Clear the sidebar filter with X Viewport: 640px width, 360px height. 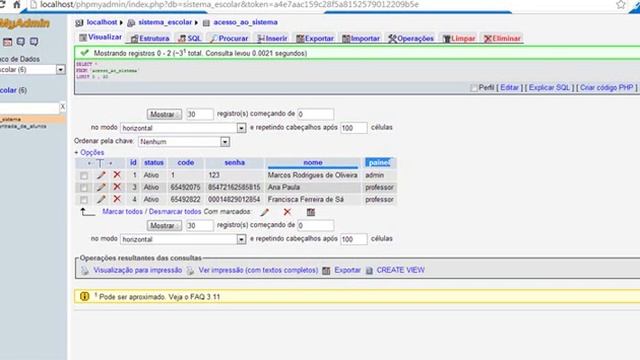coord(62,107)
